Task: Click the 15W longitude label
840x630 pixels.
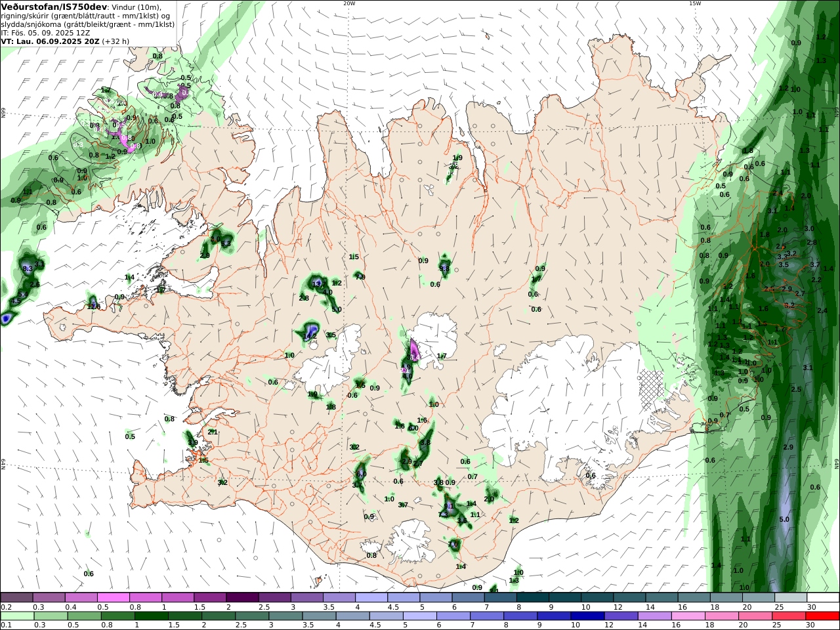Action: [694, 3]
